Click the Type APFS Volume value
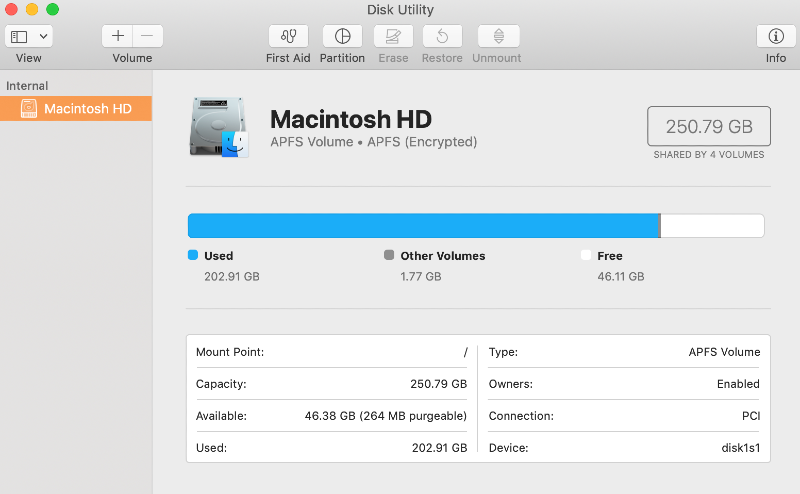 click(724, 352)
